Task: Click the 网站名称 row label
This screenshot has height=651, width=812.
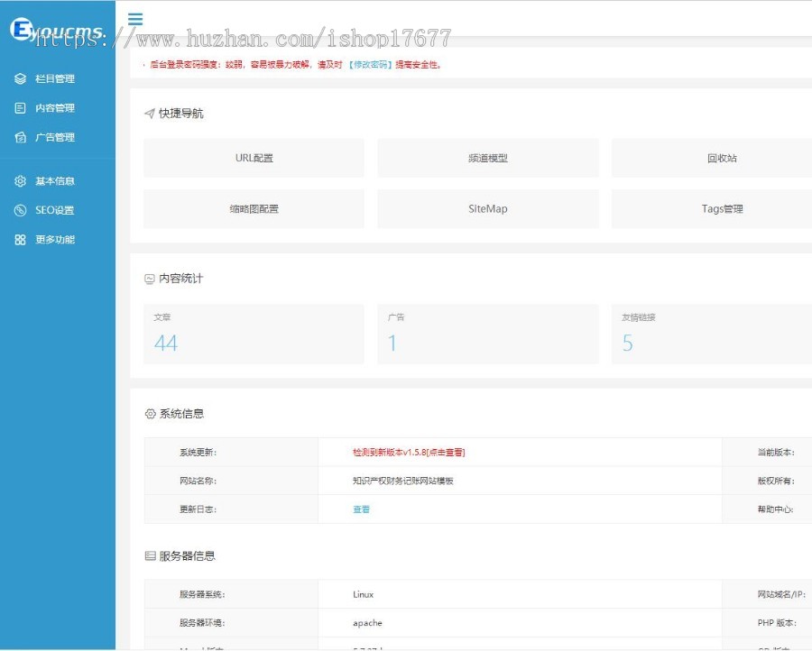Action: 198,481
